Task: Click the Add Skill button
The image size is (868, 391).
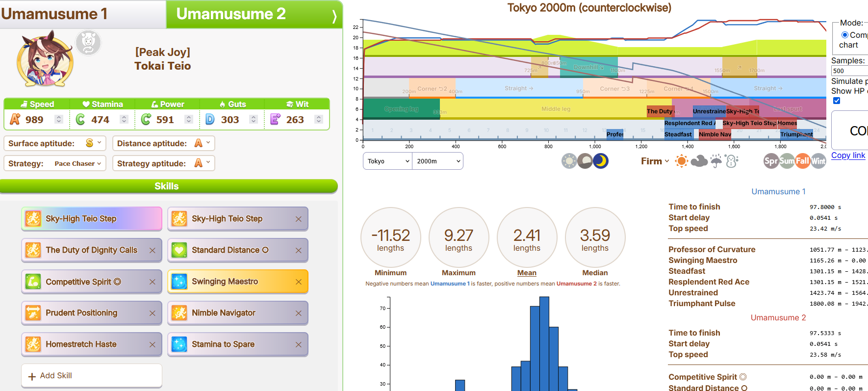Action: point(92,376)
